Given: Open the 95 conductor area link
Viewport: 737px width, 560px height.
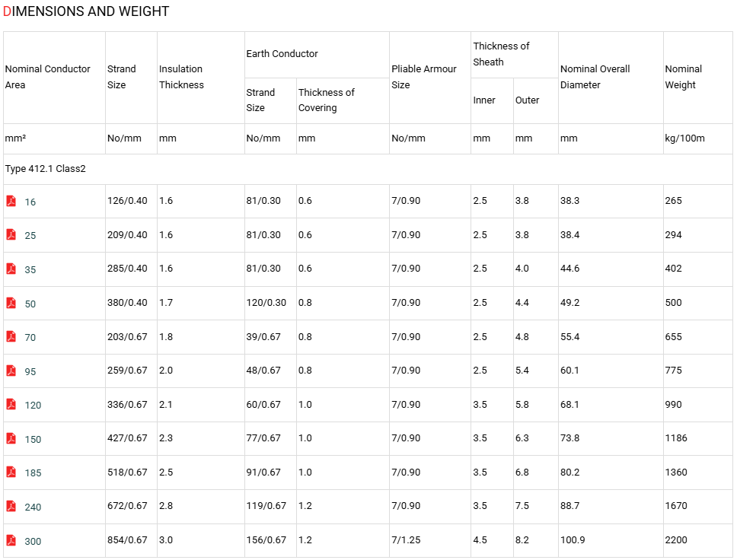Looking at the screenshot, I should tap(30, 371).
